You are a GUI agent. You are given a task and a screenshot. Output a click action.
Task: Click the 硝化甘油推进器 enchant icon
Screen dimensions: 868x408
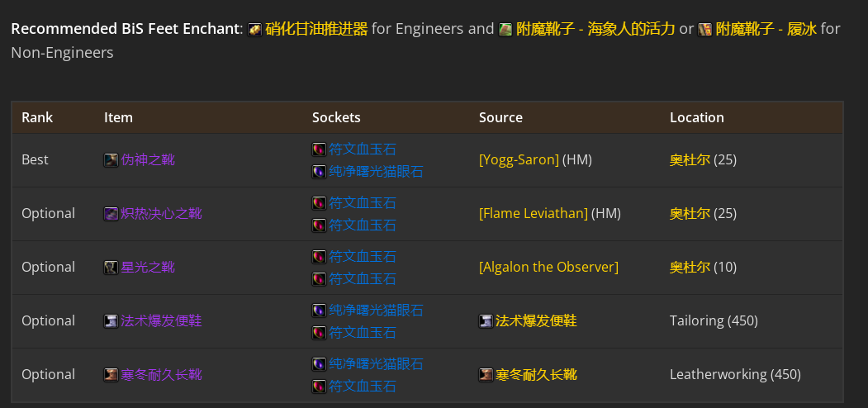(254, 30)
